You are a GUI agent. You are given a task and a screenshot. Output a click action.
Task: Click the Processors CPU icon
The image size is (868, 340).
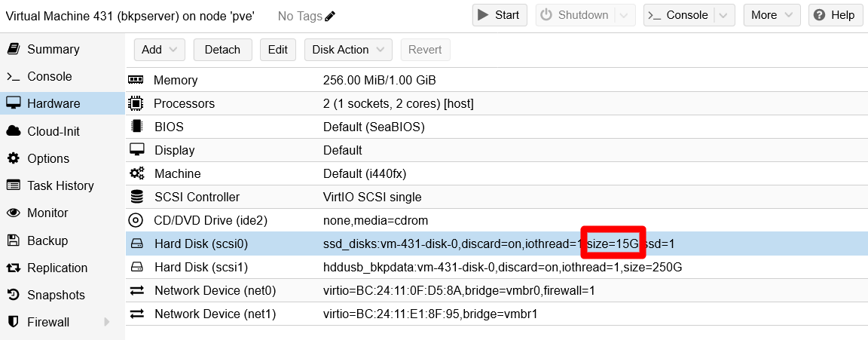136,103
